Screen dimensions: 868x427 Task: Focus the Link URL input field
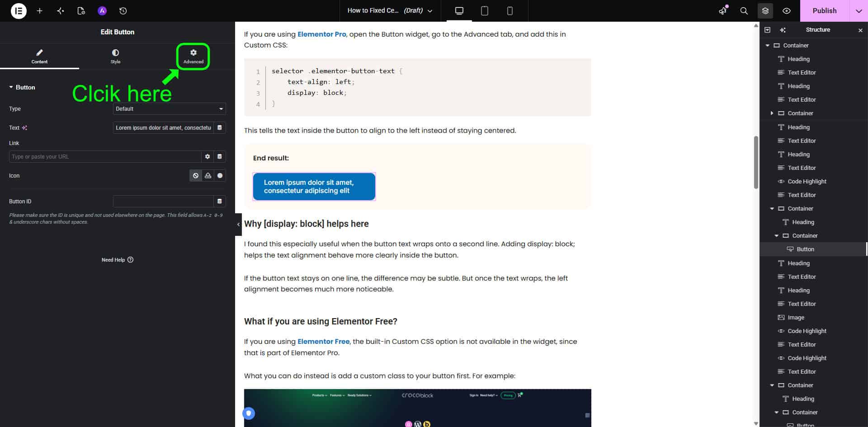click(x=105, y=157)
